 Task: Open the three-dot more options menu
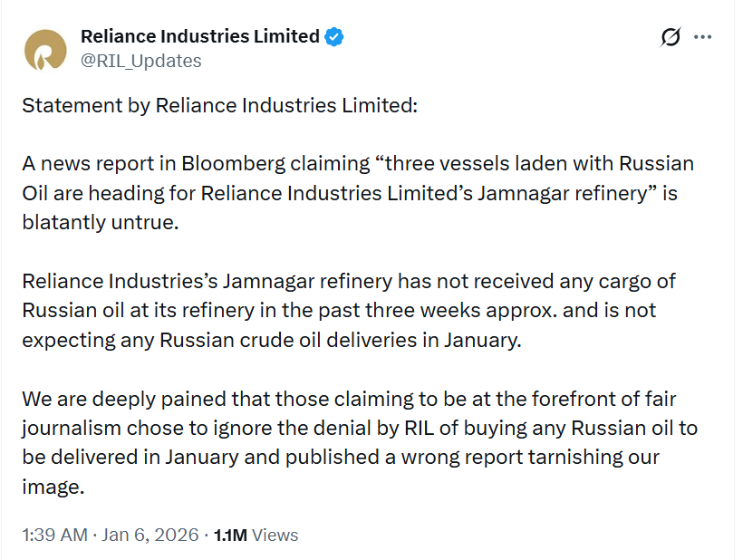point(702,37)
